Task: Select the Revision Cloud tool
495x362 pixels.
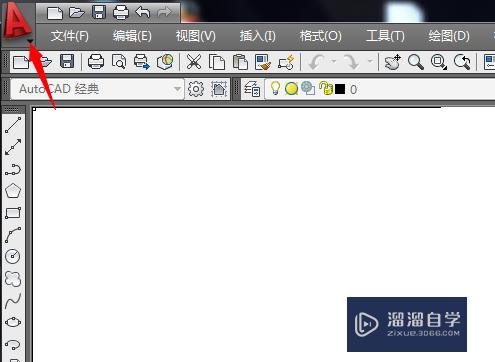Action: click(x=13, y=279)
